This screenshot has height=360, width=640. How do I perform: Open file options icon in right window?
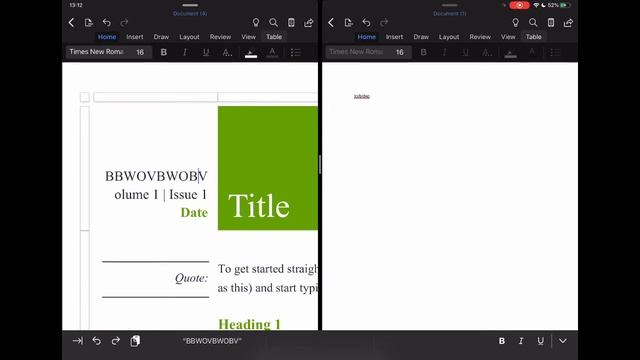(348, 22)
